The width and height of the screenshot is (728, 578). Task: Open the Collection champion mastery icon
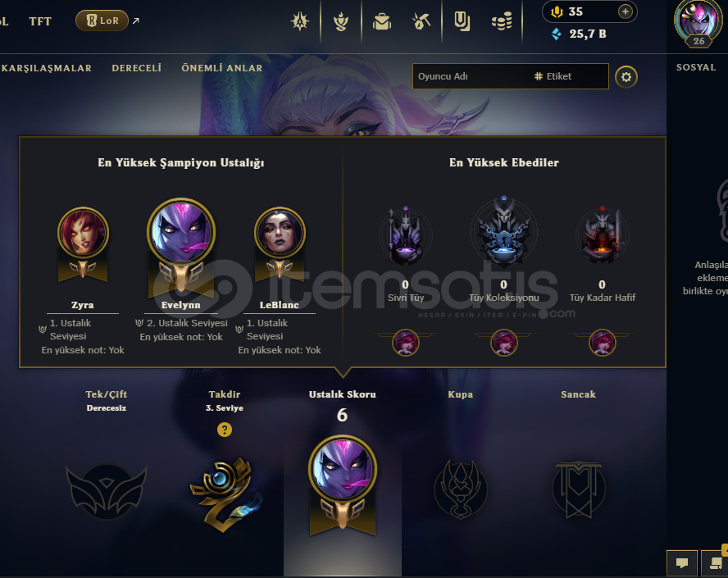click(341, 21)
